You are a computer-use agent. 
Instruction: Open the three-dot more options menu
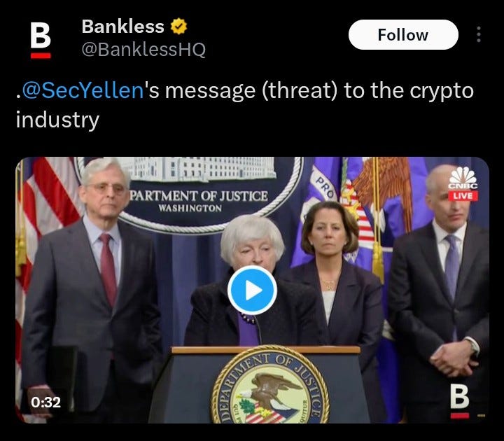pos(479,34)
